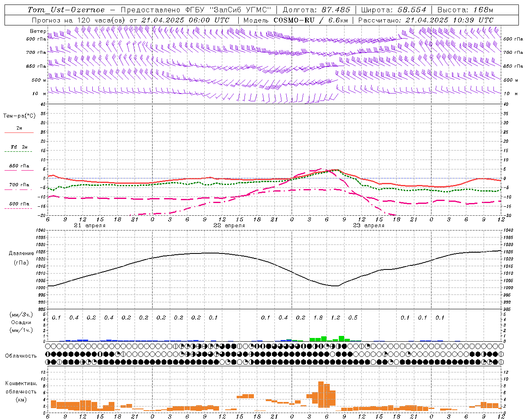The height and width of the screenshot is (420, 525).
Task: Click the Облачность cloud cover label
Action: click(x=21, y=356)
